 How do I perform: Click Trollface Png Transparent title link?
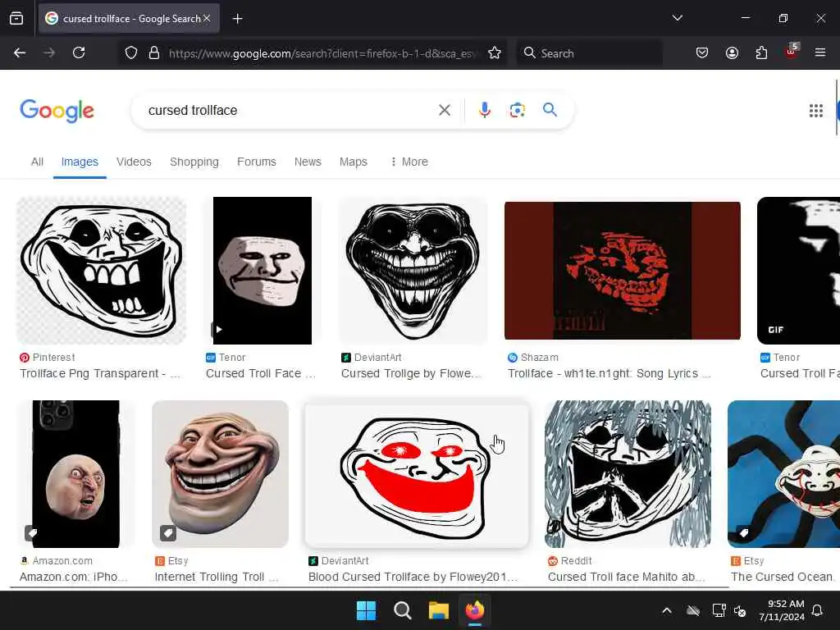pyautogui.click(x=99, y=373)
